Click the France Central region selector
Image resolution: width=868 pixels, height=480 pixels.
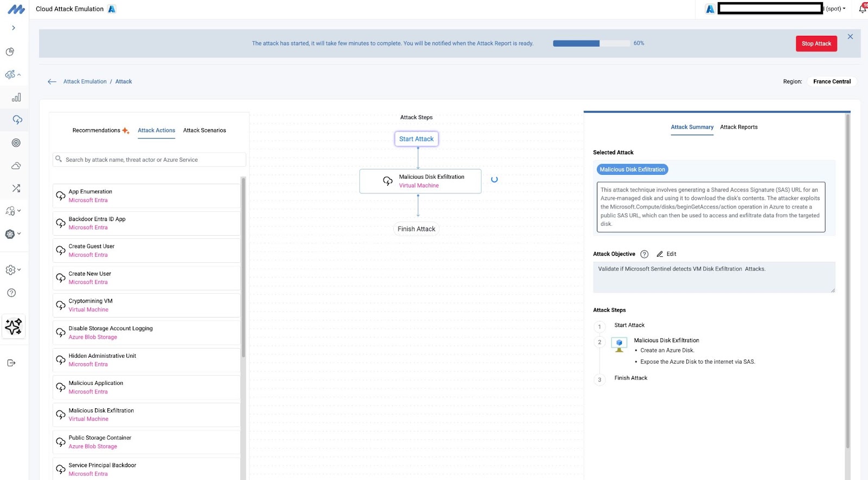click(x=832, y=81)
